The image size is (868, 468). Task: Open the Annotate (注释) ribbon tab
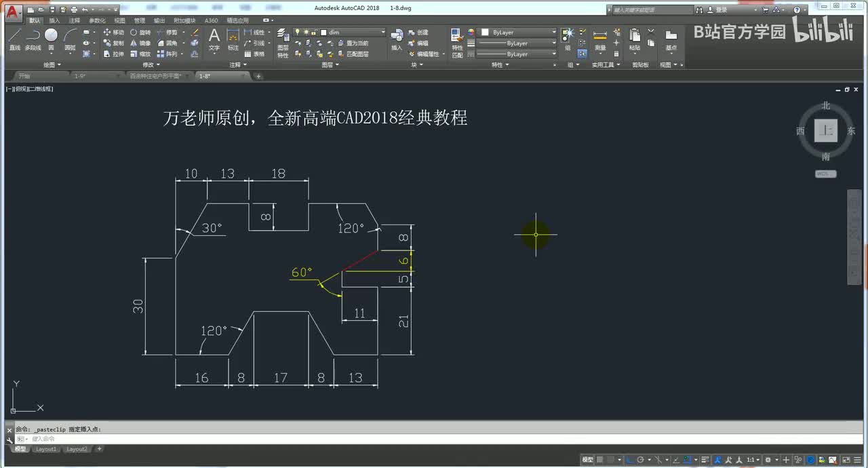click(75, 20)
